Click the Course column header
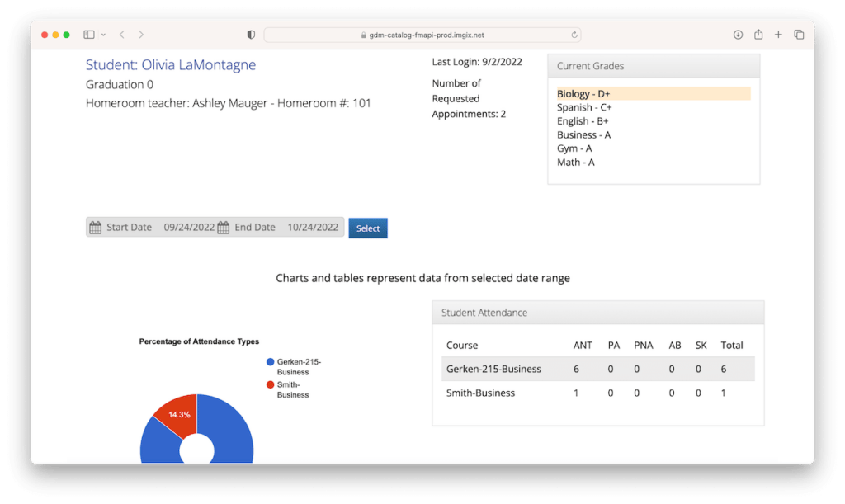Viewport: 845px width, 504px height. pos(462,345)
